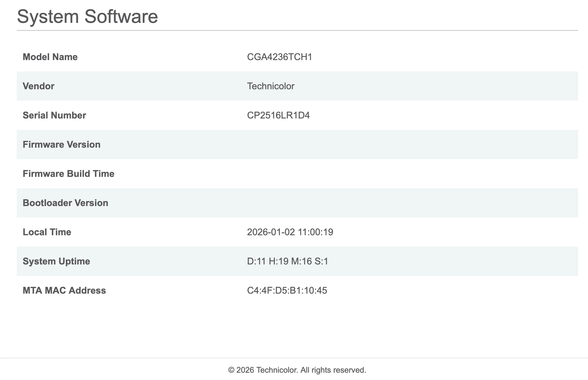Click the empty Firmware Version value cell
Viewport: 588px width, 380px height.
346,145
